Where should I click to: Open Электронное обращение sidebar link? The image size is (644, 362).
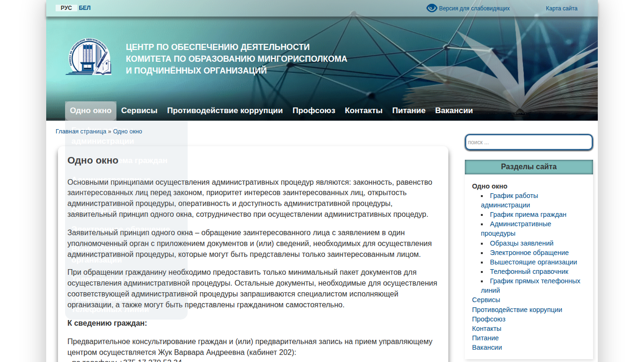click(x=529, y=253)
